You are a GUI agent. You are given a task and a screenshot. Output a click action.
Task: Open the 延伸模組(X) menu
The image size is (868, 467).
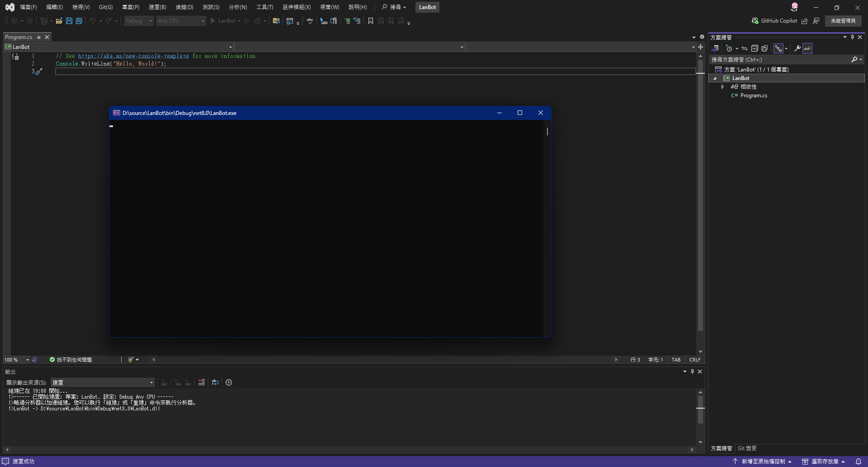tap(297, 7)
